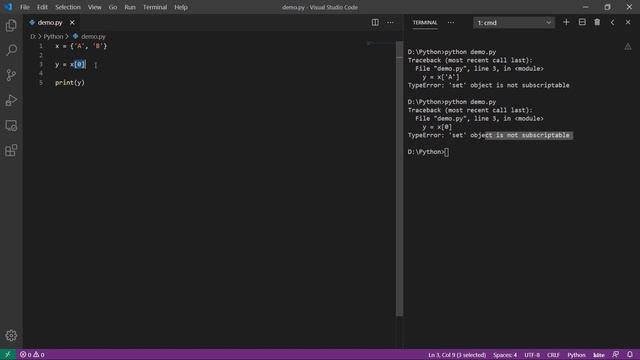Close the demo.py editor tab
This screenshot has height=360, width=640.
pos(72,22)
